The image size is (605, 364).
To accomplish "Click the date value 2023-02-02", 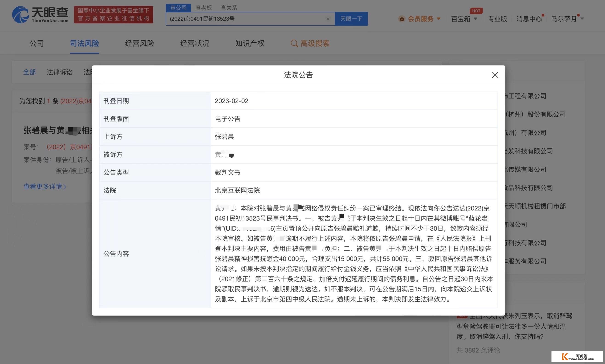I will [232, 101].
